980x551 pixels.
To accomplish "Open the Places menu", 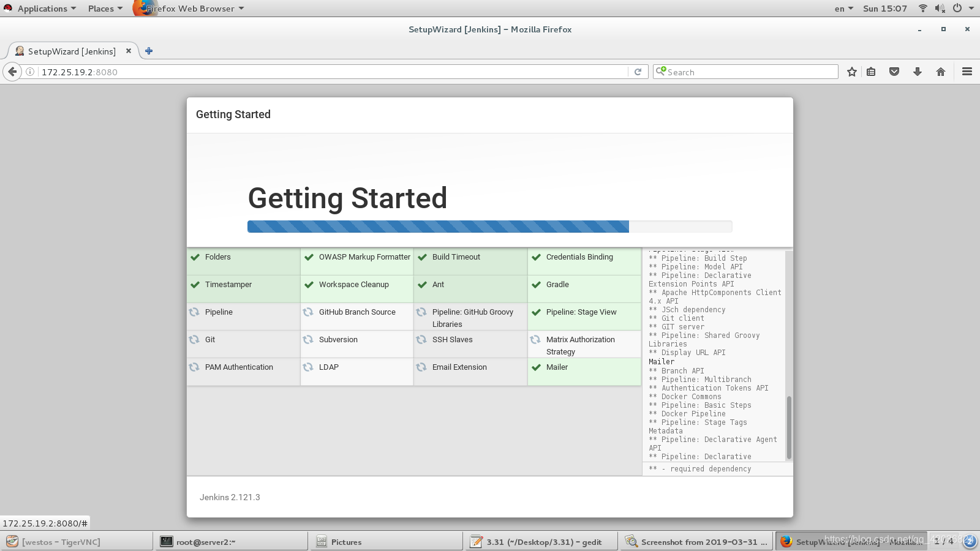I will [x=105, y=9].
